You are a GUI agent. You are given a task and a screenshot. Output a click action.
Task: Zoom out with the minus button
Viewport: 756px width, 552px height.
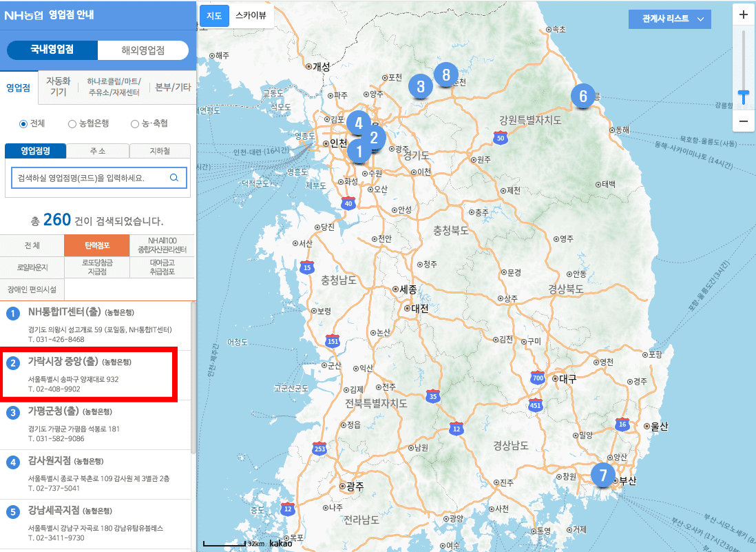[743, 121]
